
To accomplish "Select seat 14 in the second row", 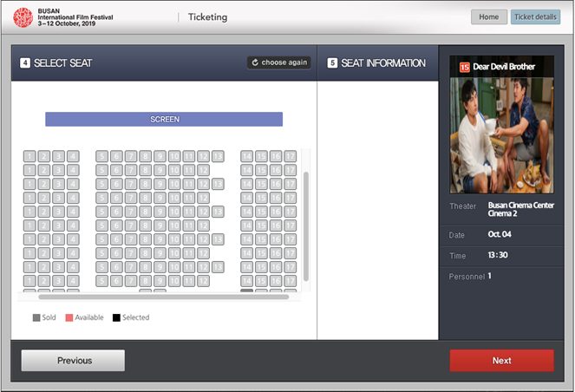I will click(247, 170).
